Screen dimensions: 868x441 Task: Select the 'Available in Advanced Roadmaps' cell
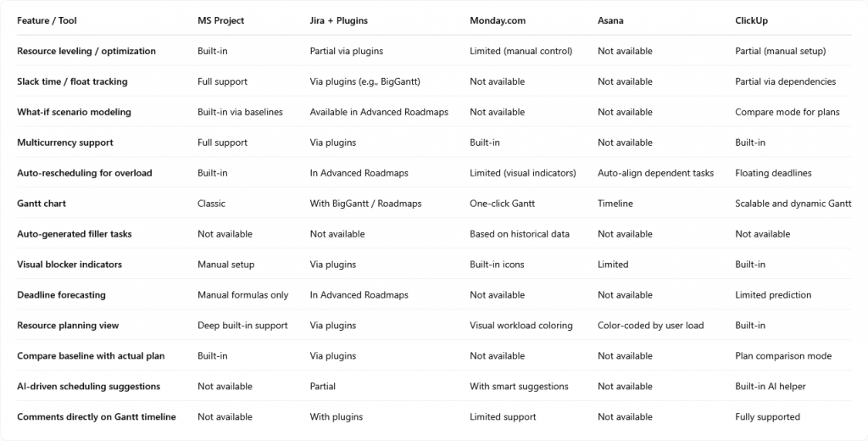[379, 112]
